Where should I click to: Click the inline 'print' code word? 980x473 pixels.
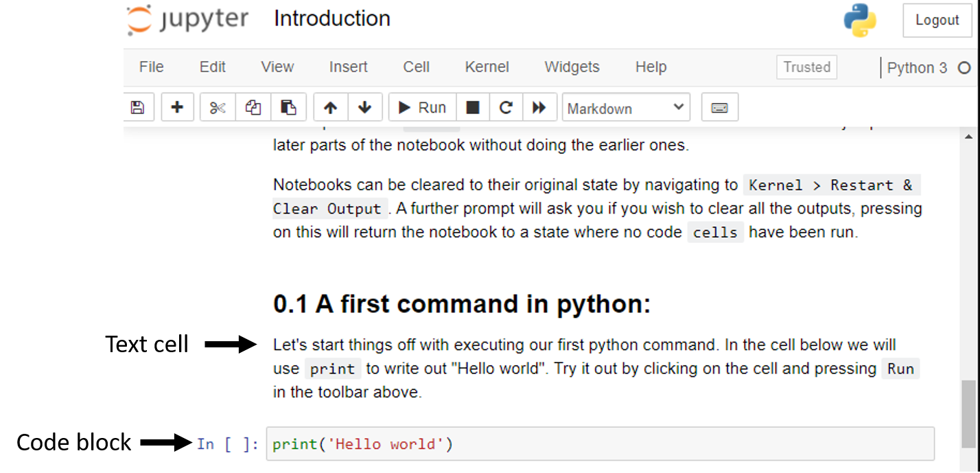(332, 369)
